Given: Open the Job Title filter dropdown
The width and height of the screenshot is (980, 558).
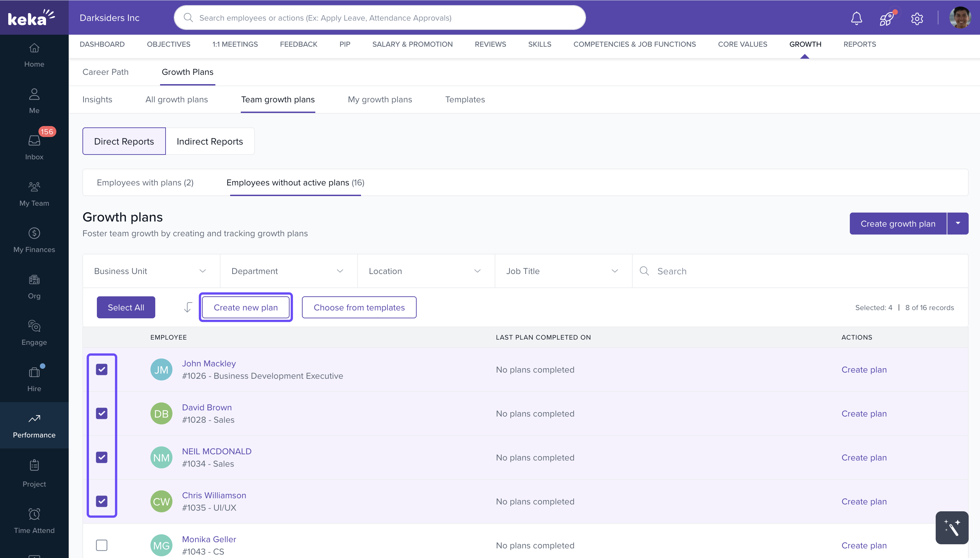Looking at the screenshot, I should [563, 271].
